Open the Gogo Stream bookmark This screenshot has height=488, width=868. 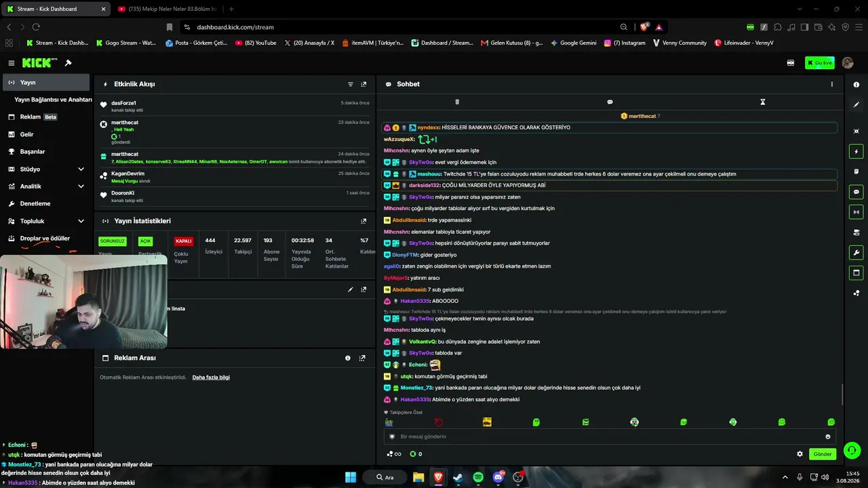tap(126, 43)
